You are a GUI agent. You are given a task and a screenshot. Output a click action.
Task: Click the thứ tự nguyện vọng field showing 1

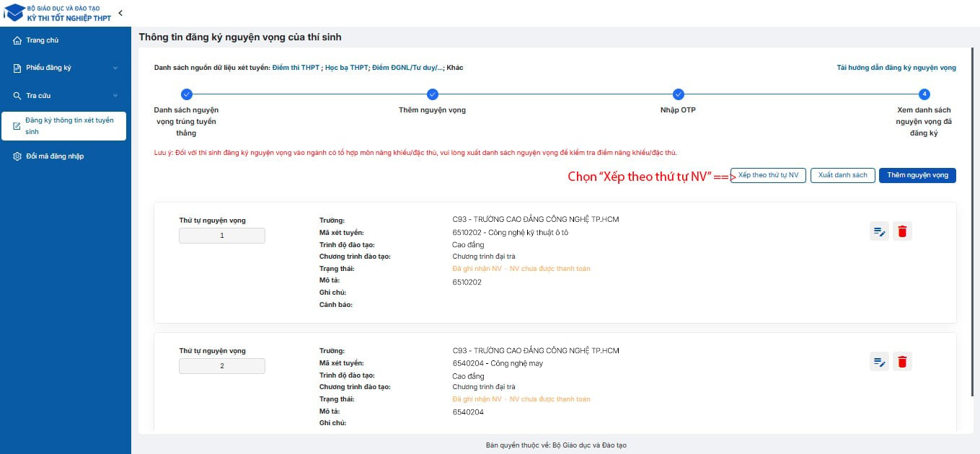point(222,236)
